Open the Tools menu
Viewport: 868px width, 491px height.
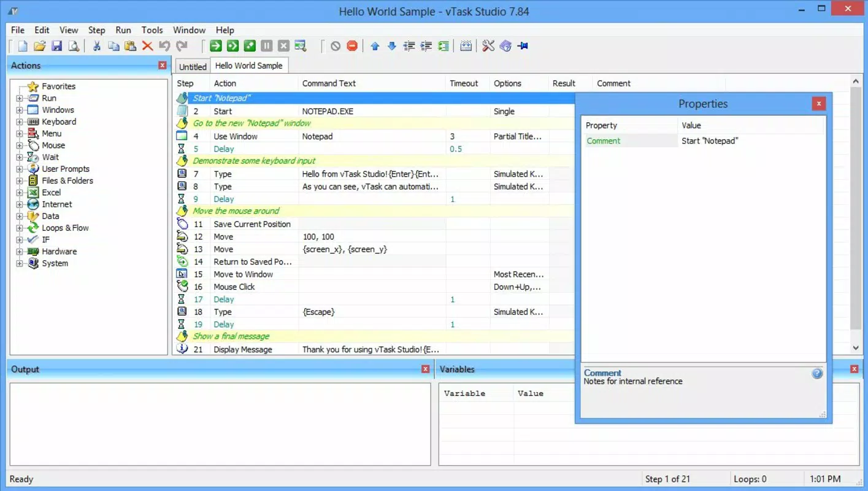[x=152, y=30]
